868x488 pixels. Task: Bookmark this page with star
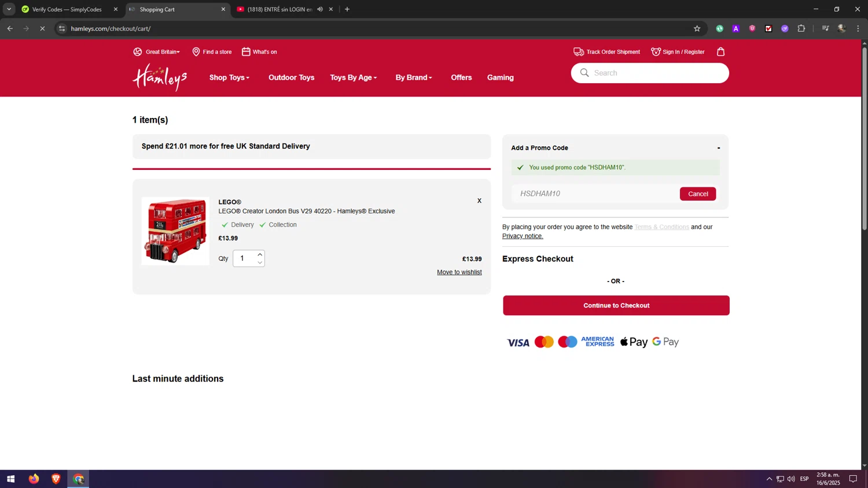click(697, 28)
